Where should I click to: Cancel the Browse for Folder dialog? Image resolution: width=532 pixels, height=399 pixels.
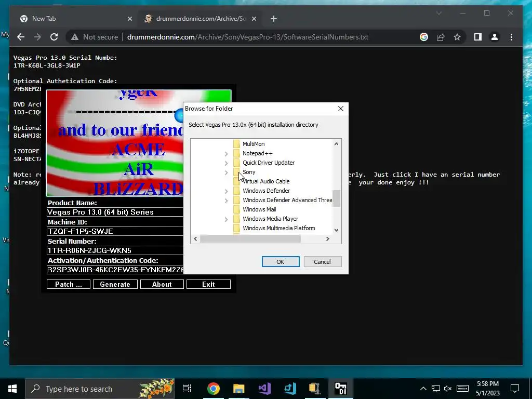click(322, 262)
